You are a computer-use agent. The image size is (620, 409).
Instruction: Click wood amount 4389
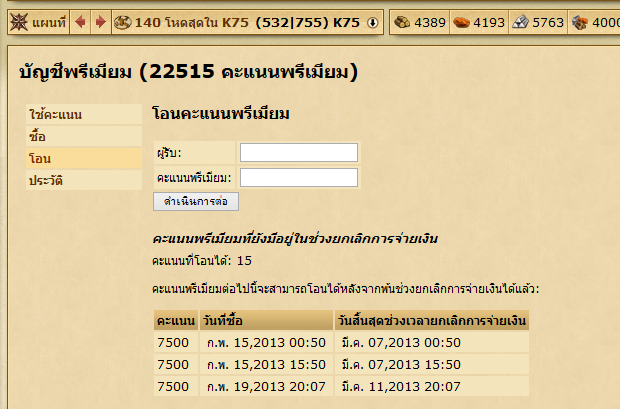click(x=430, y=23)
